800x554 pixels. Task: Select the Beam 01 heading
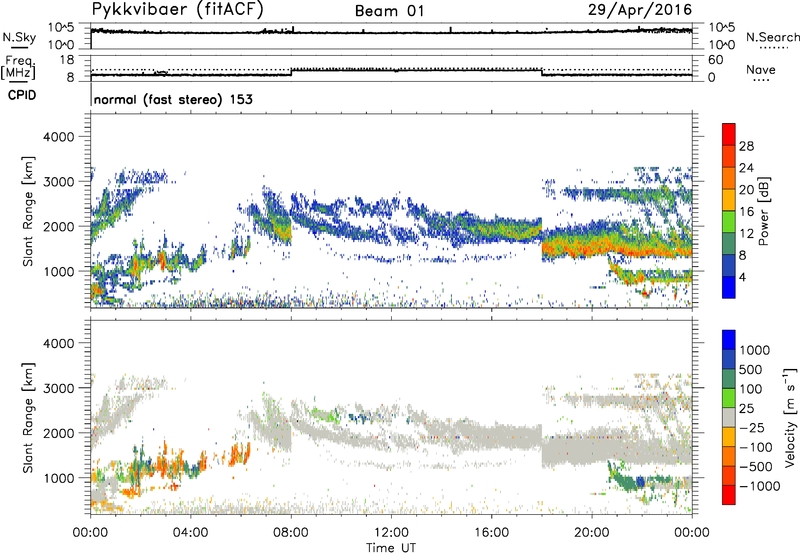point(389,11)
